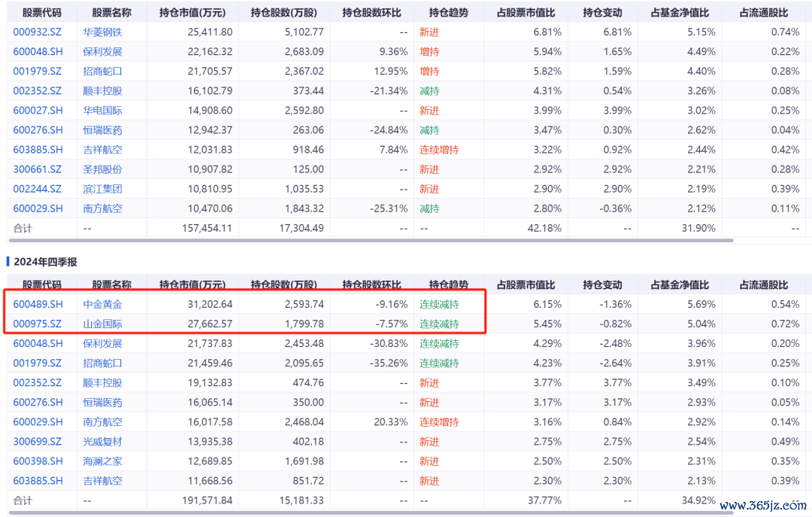Open stock code link 300699.SZ
812x517 pixels.
pos(38,442)
